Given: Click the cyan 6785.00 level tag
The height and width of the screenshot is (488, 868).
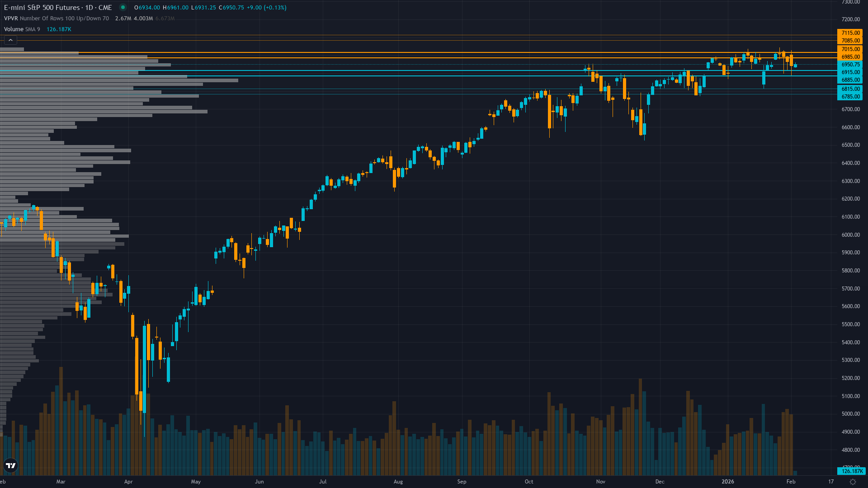Looking at the screenshot, I should (x=850, y=96).
